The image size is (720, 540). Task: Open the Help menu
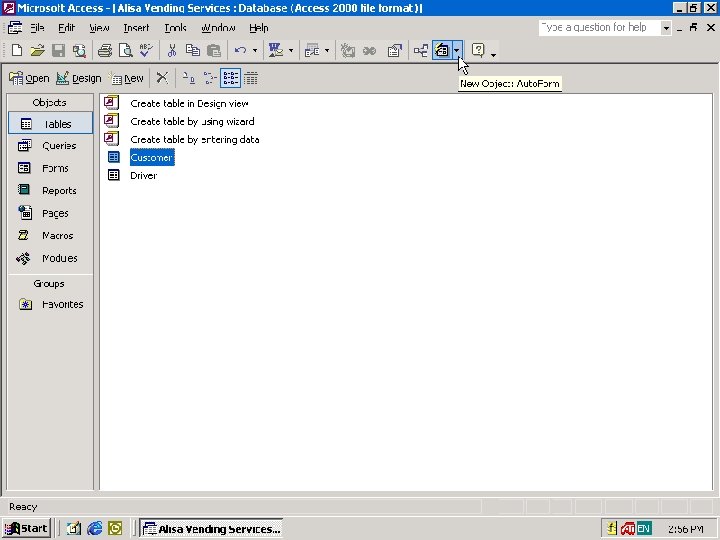pyautogui.click(x=259, y=28)
